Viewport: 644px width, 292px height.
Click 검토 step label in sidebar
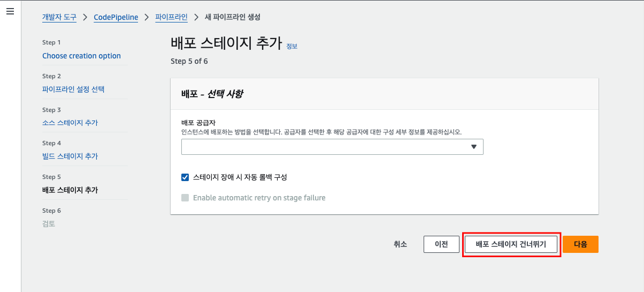[49, 223]
